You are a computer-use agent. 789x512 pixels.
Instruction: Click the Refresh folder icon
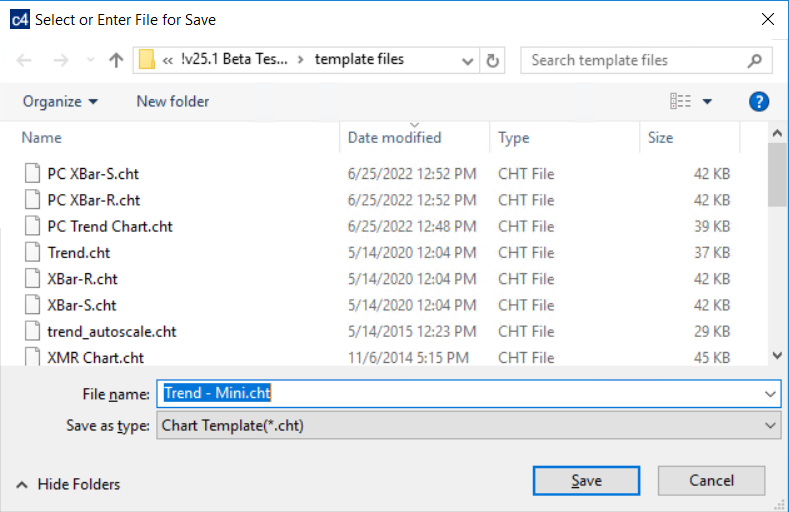pos(492,60)
